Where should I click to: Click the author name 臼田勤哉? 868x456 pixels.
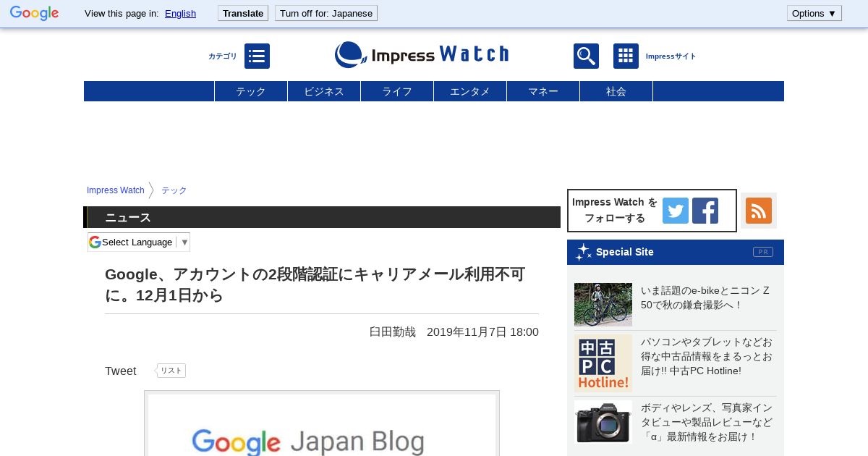pyautogui.click(x=393, y=332)
